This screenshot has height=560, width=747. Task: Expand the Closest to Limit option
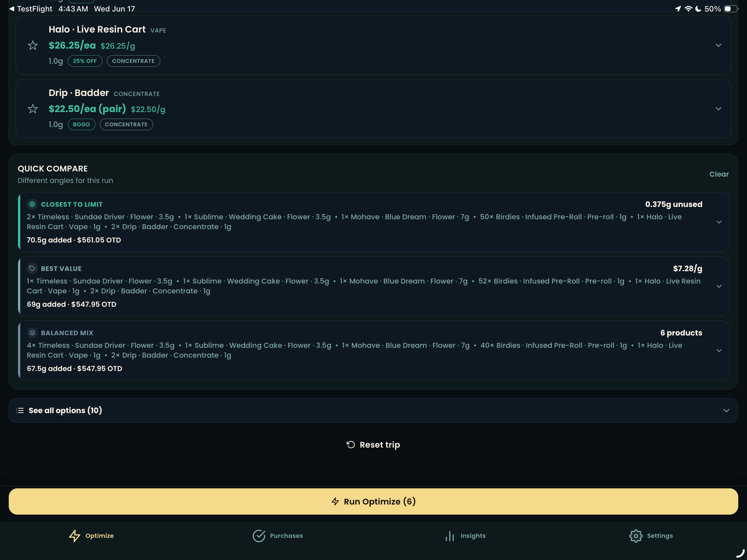click(x=719, y=222)
